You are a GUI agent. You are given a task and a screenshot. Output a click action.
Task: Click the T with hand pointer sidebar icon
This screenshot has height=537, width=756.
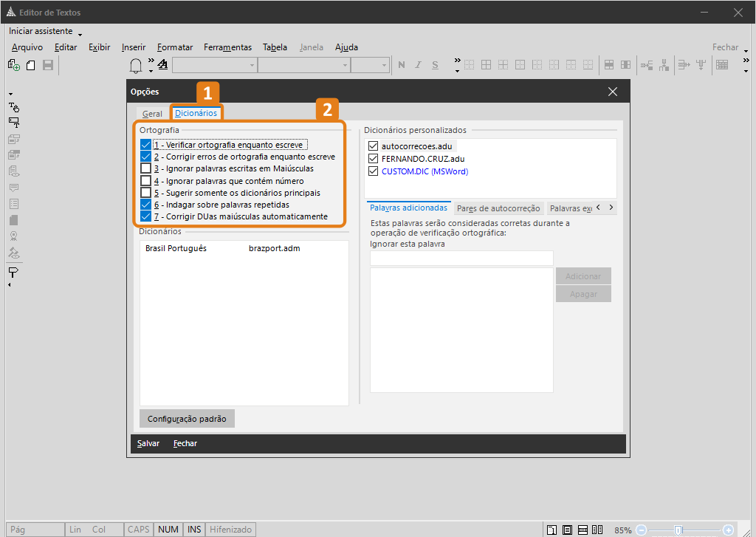(14, 107)
